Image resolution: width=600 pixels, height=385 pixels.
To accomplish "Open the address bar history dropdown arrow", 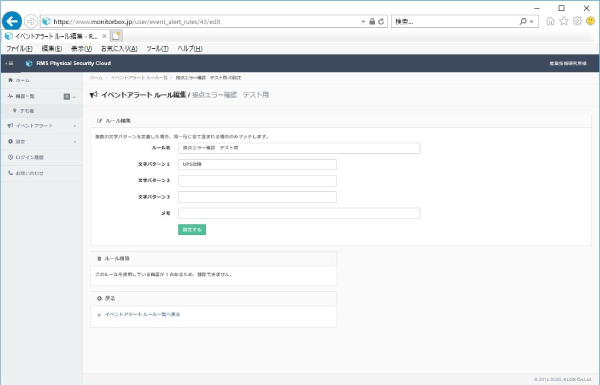I will pos(363,21).
